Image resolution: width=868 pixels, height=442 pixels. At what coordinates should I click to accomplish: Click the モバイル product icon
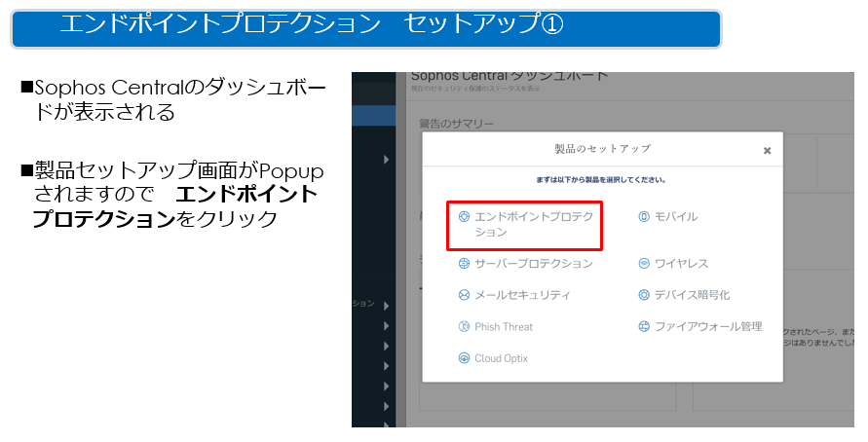644,217
